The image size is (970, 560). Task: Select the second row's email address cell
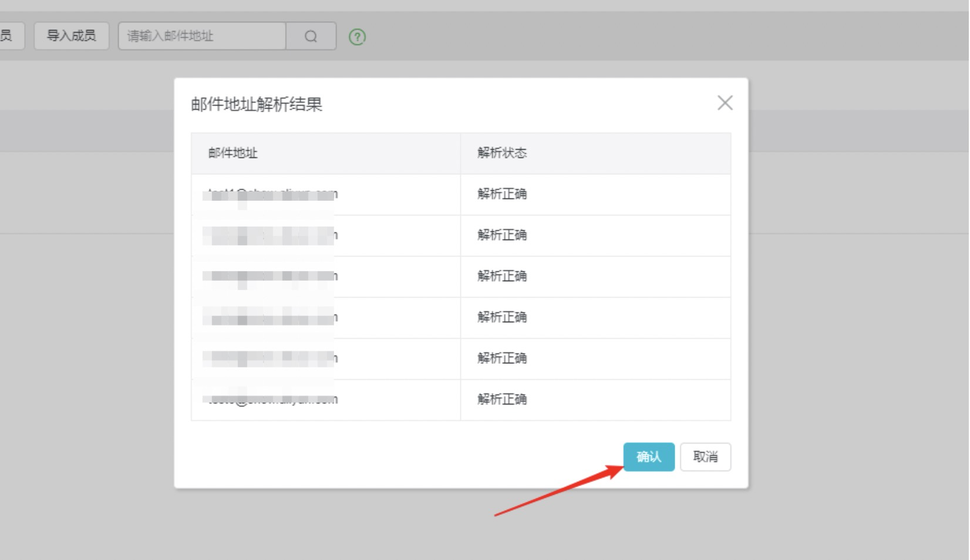coord(272,235)
